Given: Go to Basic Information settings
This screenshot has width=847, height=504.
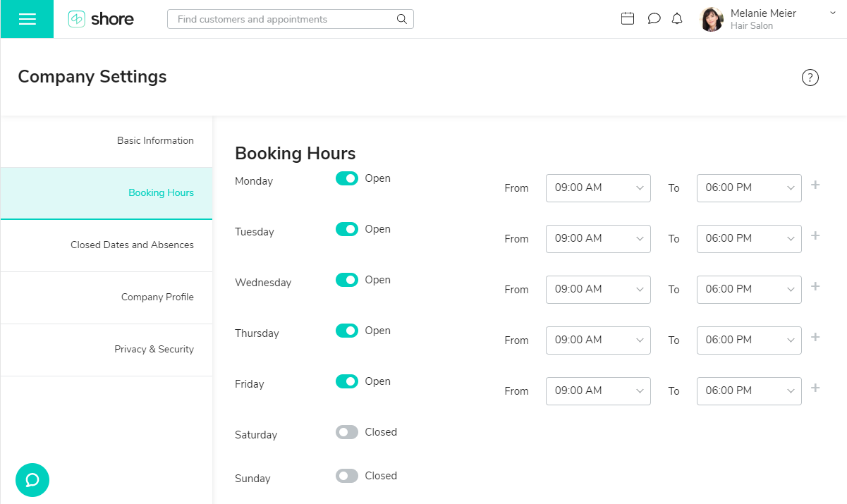Looking at the screenshot, I should [106, 141].
